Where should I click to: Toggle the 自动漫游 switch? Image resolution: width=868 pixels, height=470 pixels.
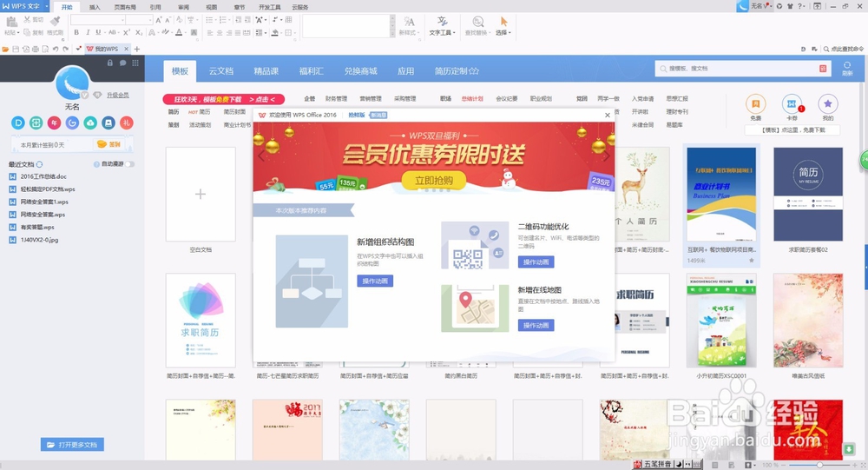(129, 164)
